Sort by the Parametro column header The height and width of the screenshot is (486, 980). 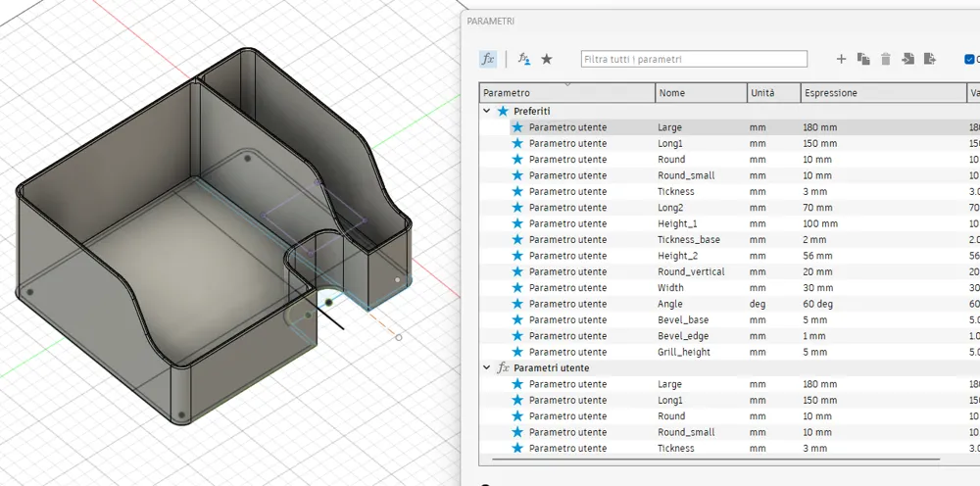point(567,93)
